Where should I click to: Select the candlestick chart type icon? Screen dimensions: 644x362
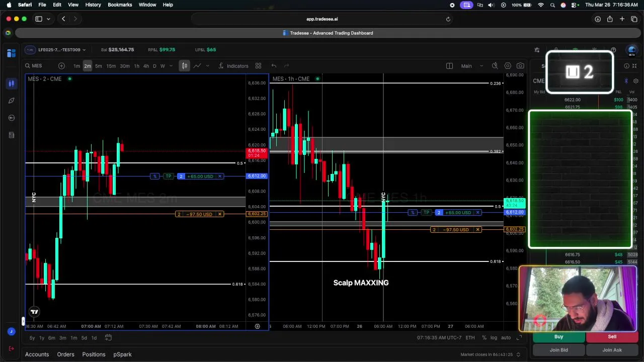pyautogui.click(x=185, y=66)
